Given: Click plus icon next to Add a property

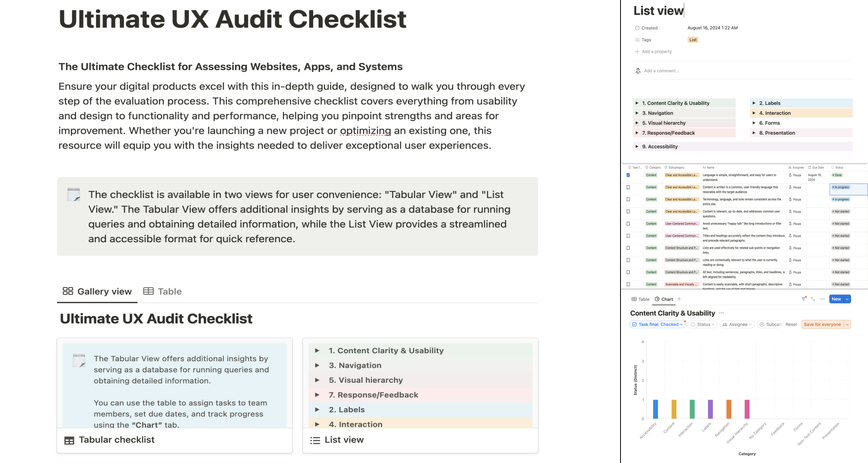Looking at the screenshot, I should coord(637,52).
